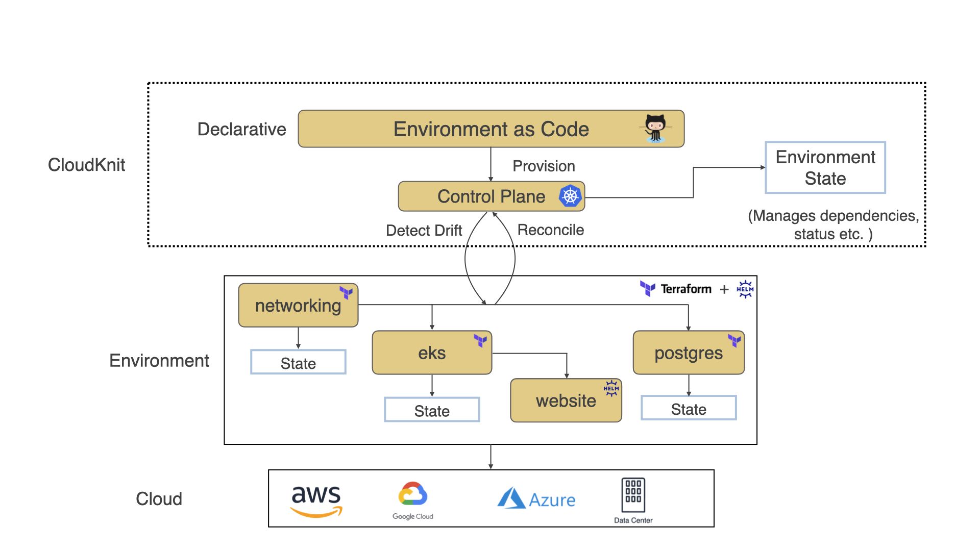Click the Google Cloud logo
The height and width of the screenshot is (551, 980).
click(413, 500)
